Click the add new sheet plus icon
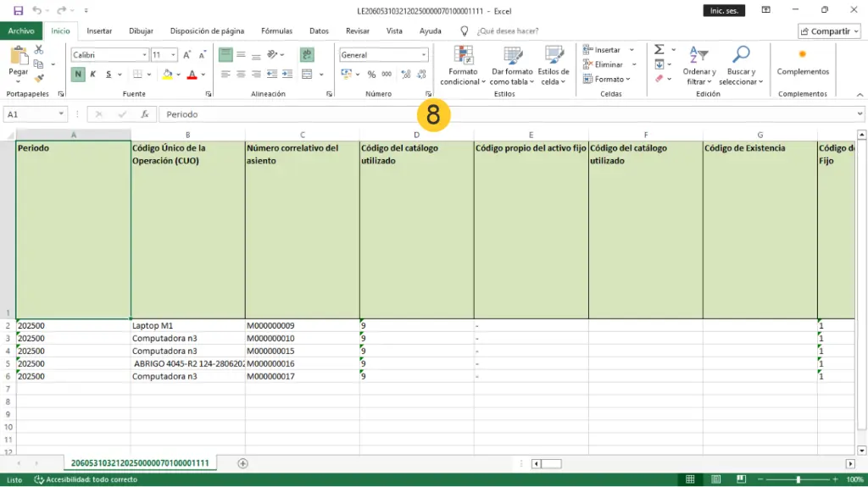 (x=243, y=463)
